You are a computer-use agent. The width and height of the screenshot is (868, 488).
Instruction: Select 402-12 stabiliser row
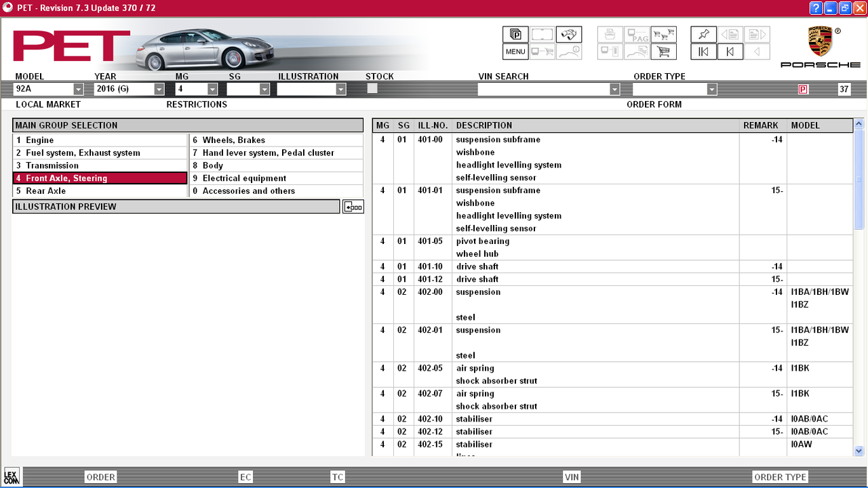point(612,432)
